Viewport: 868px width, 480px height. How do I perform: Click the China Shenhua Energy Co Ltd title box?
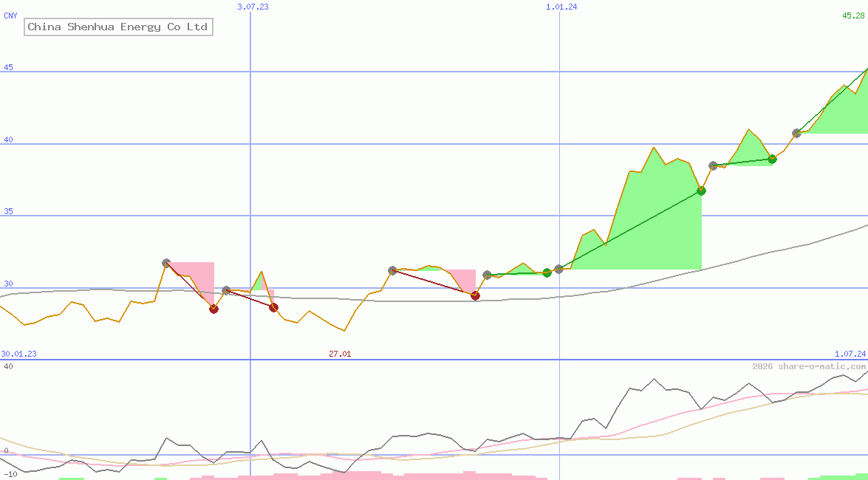[117, 27]
